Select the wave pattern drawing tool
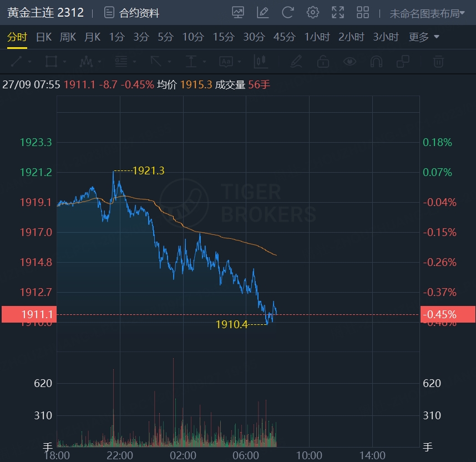 point(86,62)
